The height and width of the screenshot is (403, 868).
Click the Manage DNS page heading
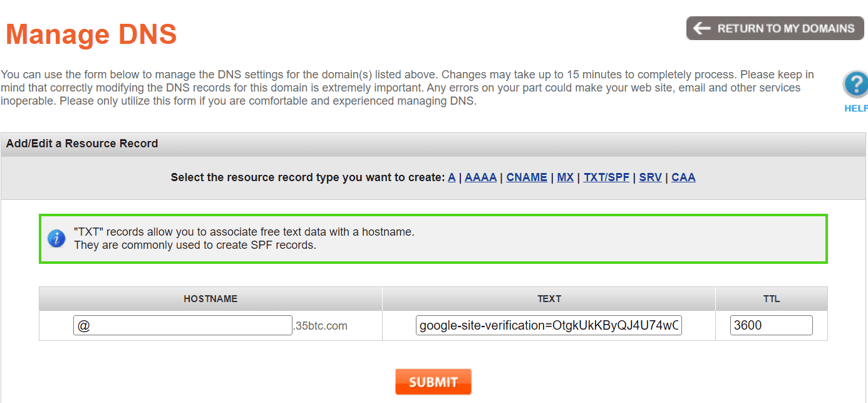(x=91, y=34)
